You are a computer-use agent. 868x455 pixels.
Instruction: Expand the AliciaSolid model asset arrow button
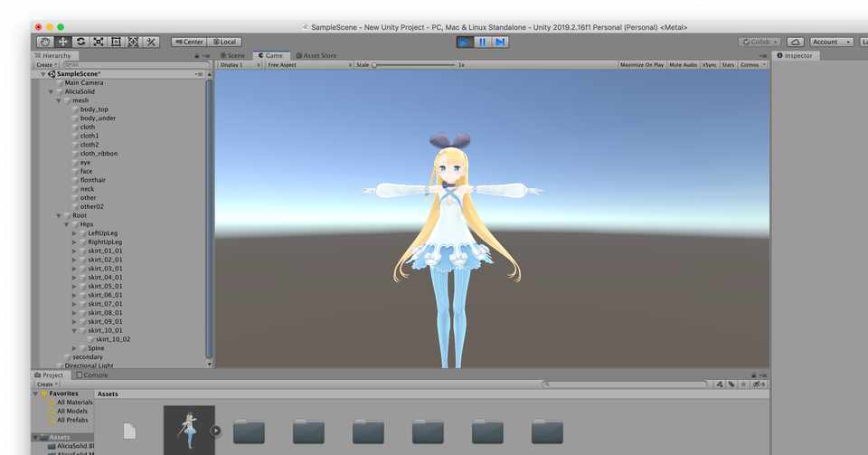215,431
